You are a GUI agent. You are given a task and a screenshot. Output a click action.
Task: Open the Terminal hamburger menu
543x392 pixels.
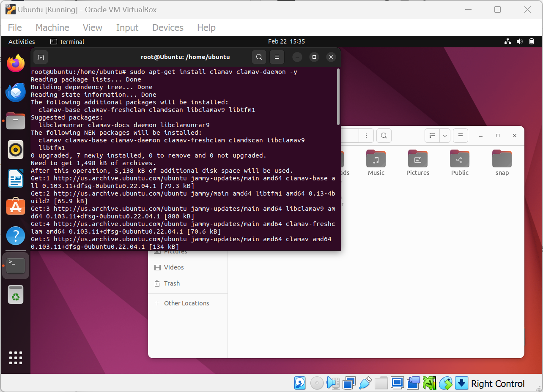pos(277,57)
